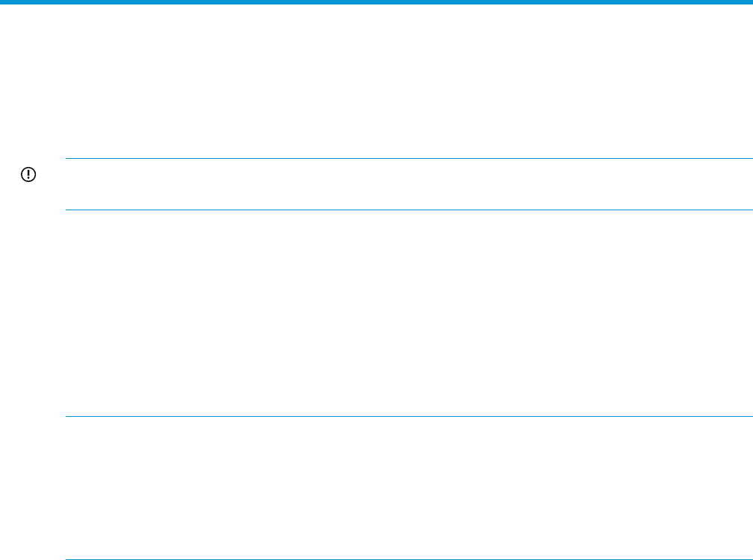The image size is (753, 560).
Task: Click left end of the third divider line
Action: pyautogui.click(x=68, y=416)
